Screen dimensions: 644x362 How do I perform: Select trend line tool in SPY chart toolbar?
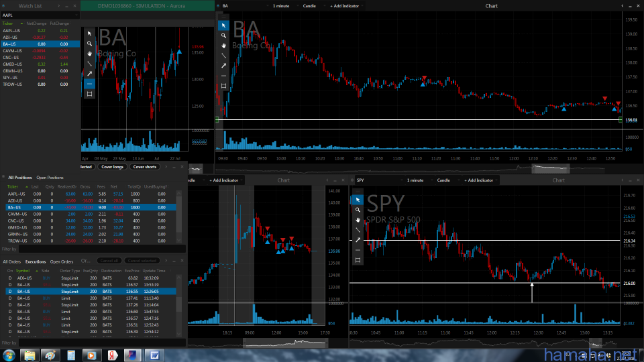click(358, 230)
